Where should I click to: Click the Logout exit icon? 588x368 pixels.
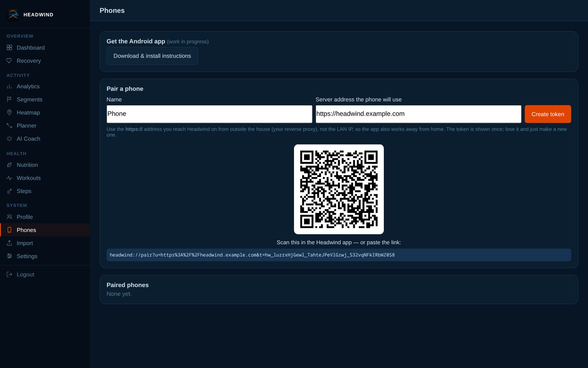[9, 274]
